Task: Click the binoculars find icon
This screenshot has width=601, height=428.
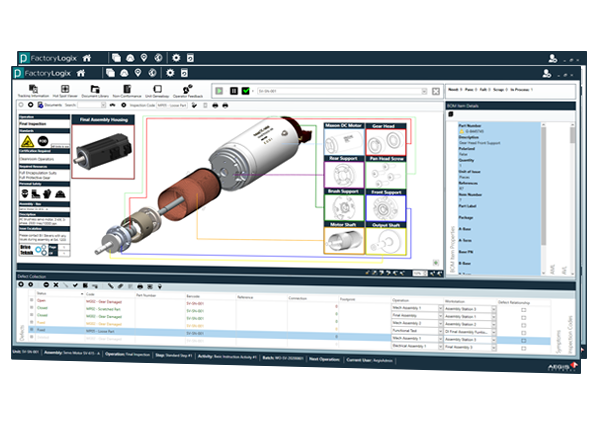Action: [x=112, y=105]
